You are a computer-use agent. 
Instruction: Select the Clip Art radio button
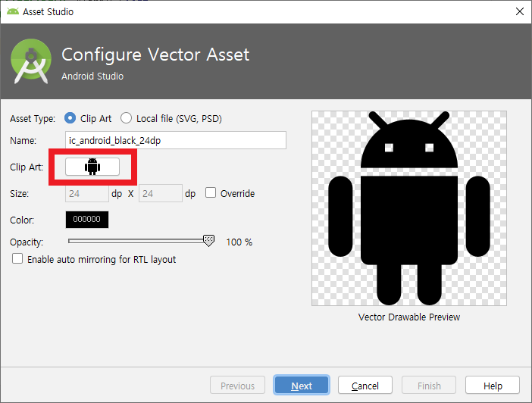pyautogui.click(x=70, y=118)
